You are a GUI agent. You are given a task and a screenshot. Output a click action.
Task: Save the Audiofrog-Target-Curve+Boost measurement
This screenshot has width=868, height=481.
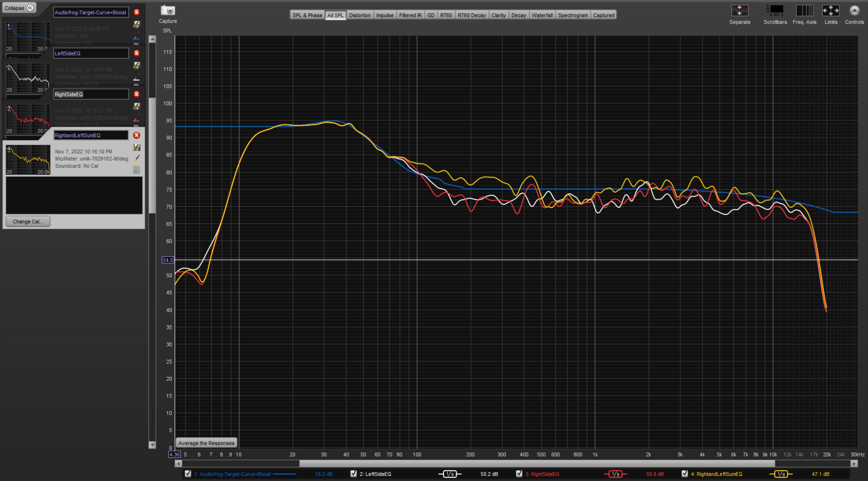tap(136, 24)
